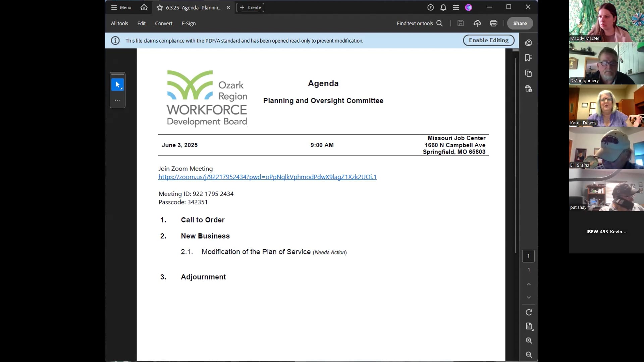The width and height of the screenshot is (644, 362).
Task: Open the Zoom meeting hyperlink in document
Action: click(x=267, y=177)
